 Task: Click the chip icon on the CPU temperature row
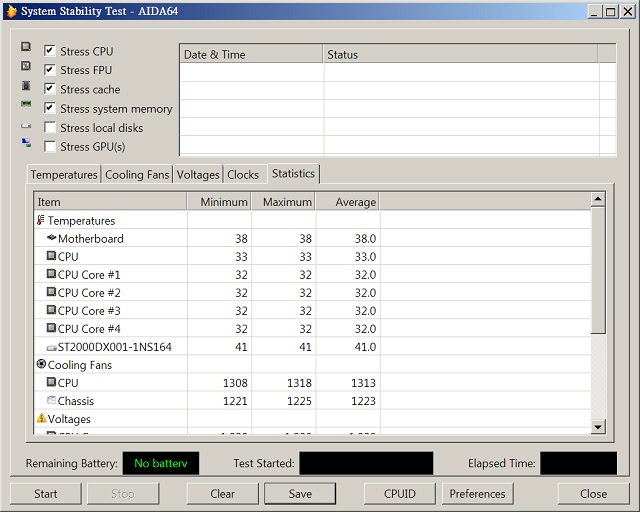point(51,256)
